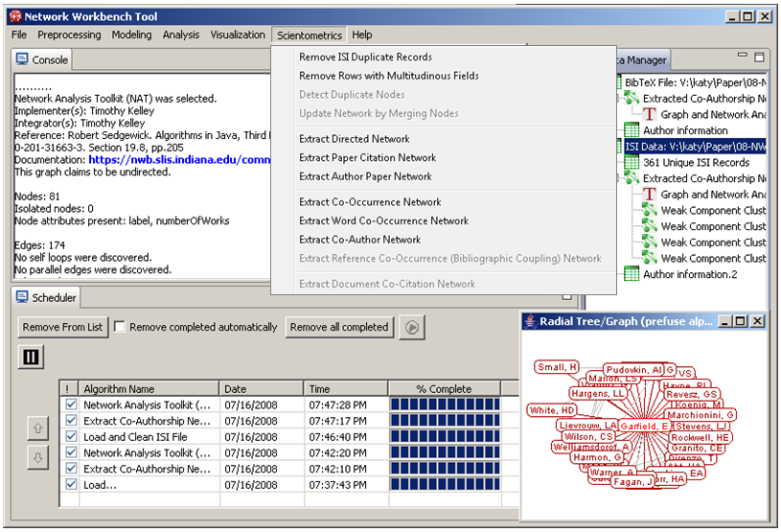Toggle checkbox for Network Analysis Toolkit 07:42:20 PM
781x532 pixels.
pyautogui.click(x=71, y=452)
